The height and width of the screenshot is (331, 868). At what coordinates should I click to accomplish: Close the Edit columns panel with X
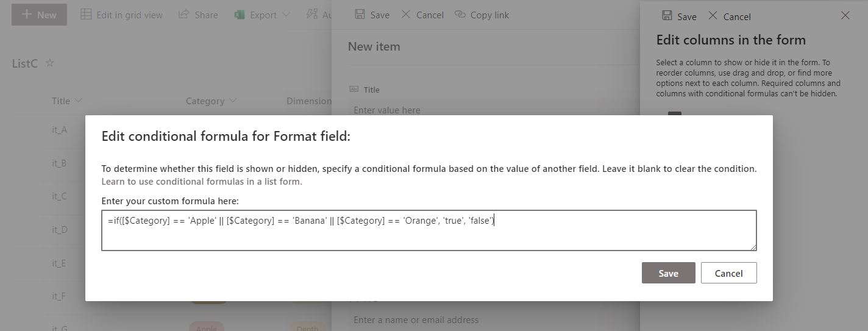845,16
